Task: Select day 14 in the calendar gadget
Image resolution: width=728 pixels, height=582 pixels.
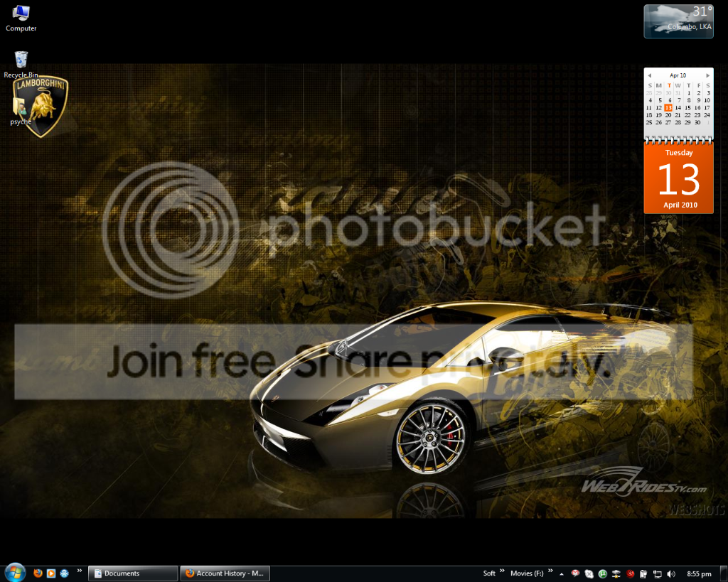Action: coord(678,108)
